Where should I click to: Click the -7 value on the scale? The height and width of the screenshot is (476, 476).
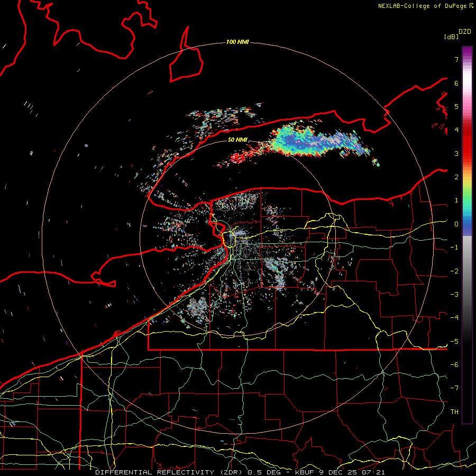tap(454, 388)
